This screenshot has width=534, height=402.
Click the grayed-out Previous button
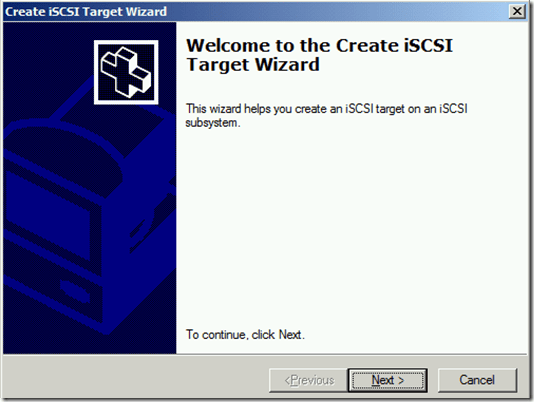coord(309,380)
